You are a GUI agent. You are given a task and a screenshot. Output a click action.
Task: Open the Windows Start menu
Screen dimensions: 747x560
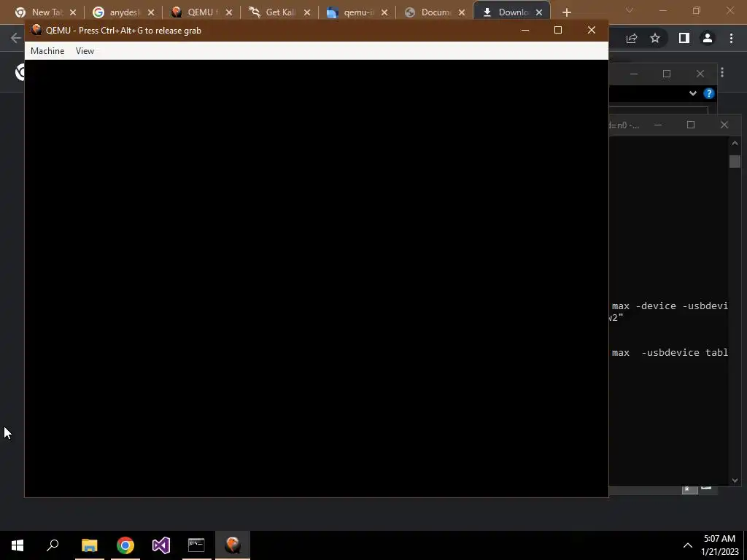point(18,545)
